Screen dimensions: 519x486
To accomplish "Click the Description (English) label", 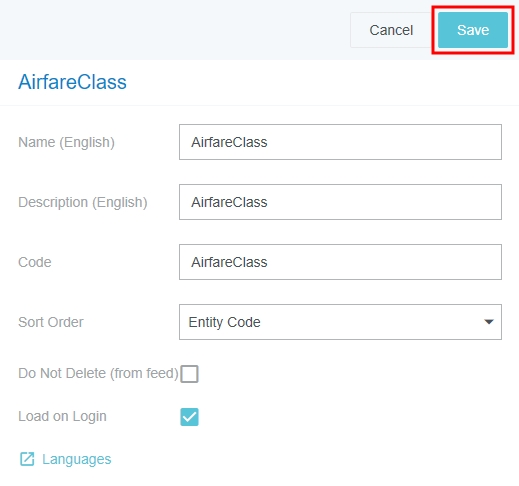I will (x=83, y=202).
